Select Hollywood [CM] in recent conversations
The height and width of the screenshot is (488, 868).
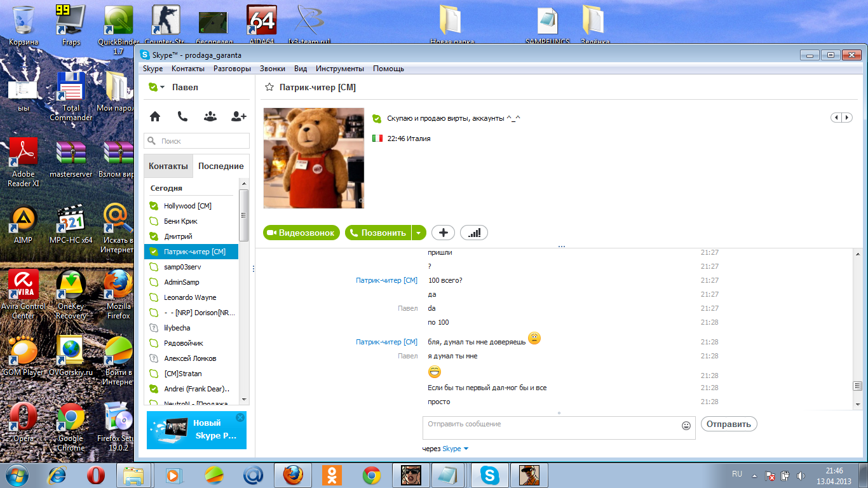tap(191, 206)
